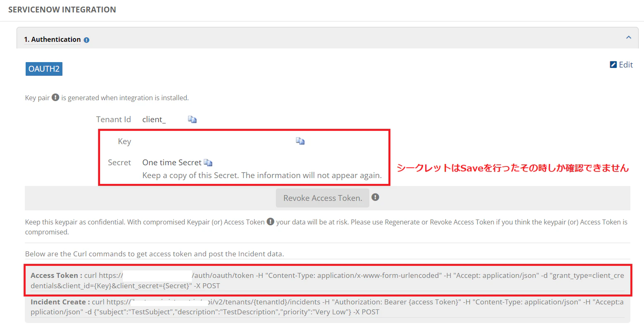Screen dimensions: 644x328
Task: Click the info icon beside Authentication heading
Action: 86,40
